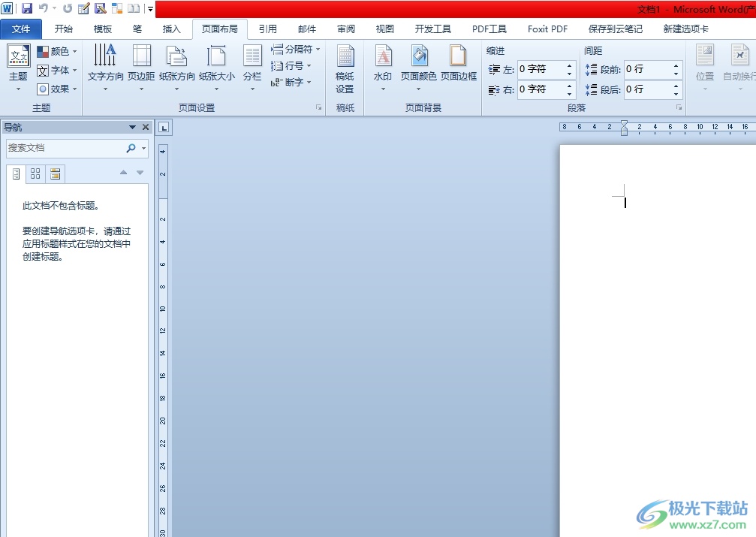
Task: Open Paragraph dialog launcher
Action: tap(679, 107)
